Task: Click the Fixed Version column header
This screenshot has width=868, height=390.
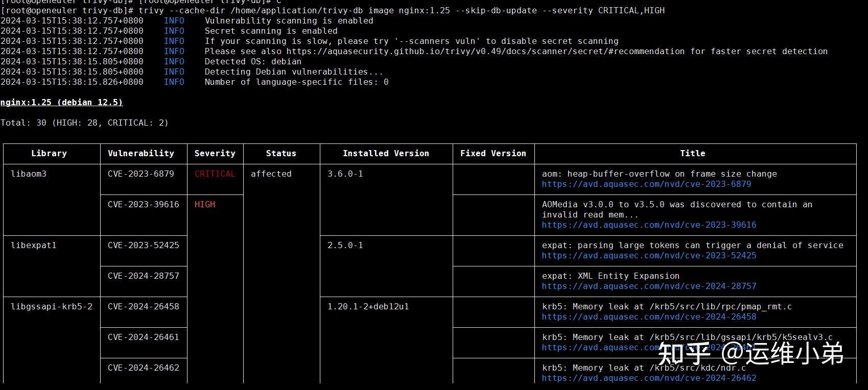Action: tap(493, 153)
